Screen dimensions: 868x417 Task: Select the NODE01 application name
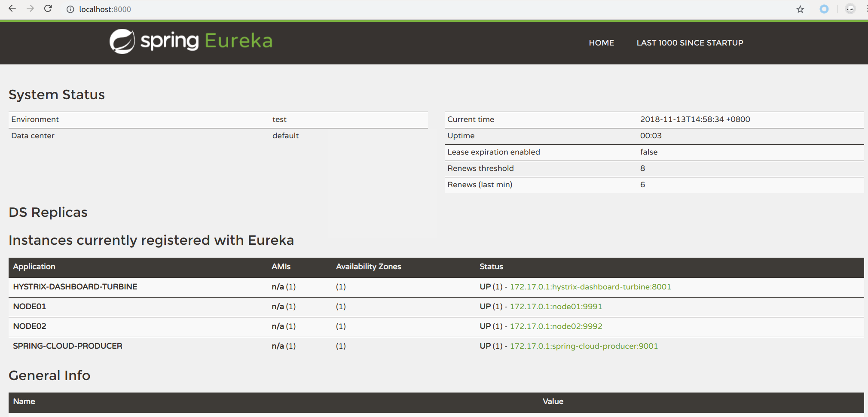tap(30, 306)
